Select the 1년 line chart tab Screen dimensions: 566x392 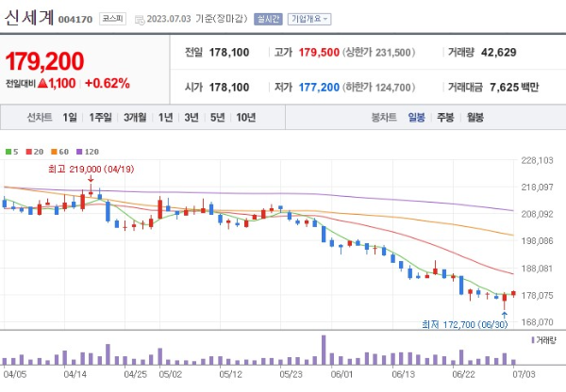coord(166,117)
